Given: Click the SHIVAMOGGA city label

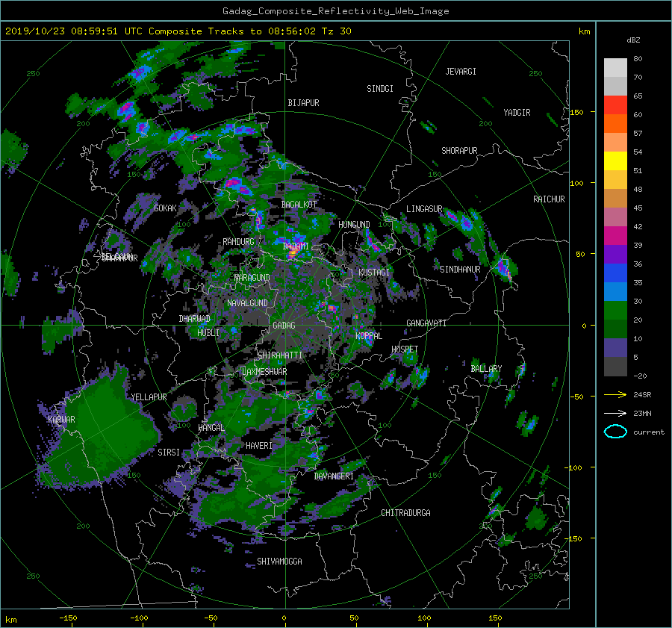Looking at the screenshot, I should point(279,562).
